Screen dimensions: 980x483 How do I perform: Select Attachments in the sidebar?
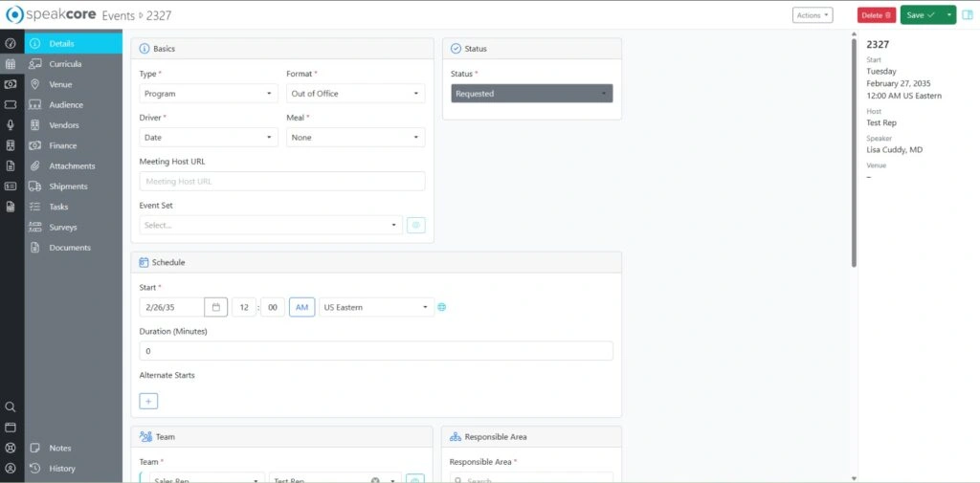point(72,166)
